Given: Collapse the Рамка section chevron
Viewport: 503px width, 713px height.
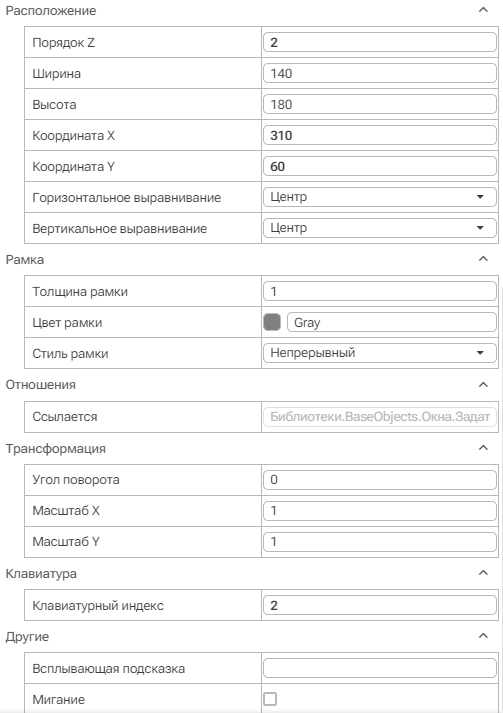Looking at the screenshot, I should (483, 259).
